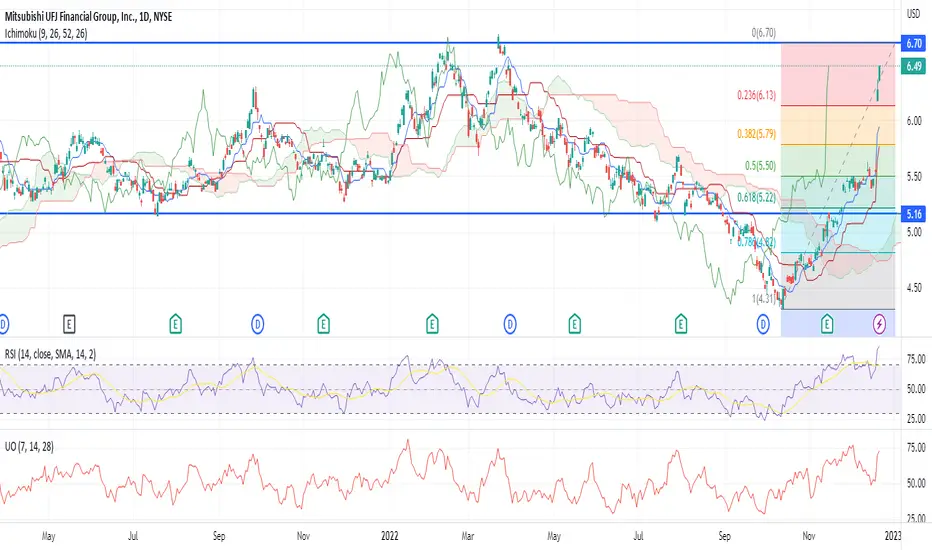932x550 pixels.
Task: Select the red Fibonacci zone above 6.13
Action: coord(838,74)
